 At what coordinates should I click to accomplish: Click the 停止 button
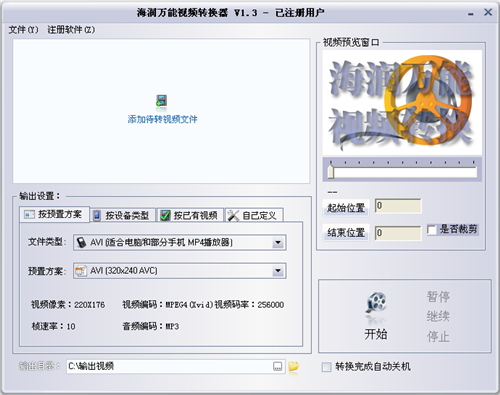(x=438, y=336)
